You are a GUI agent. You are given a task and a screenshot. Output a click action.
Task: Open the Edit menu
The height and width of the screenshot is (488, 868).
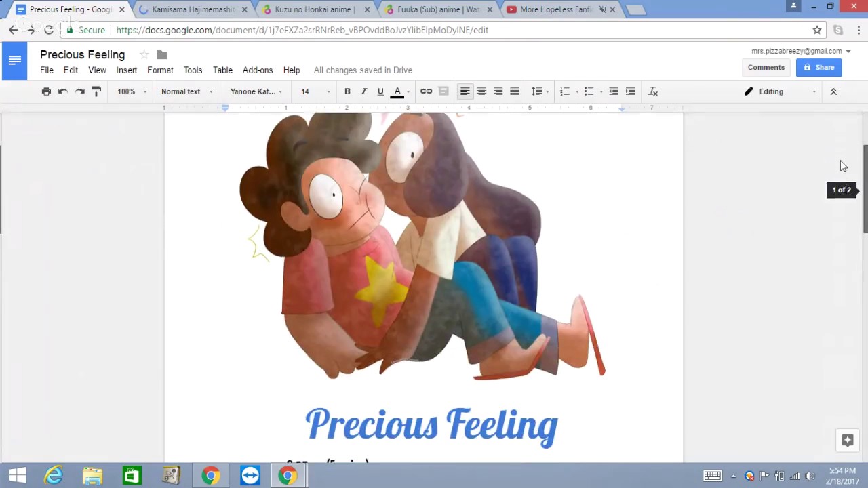click(71, 70)
